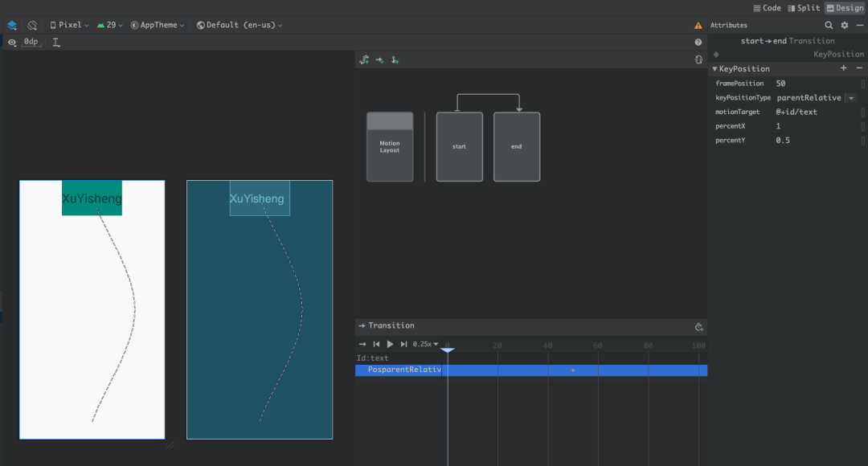This screenshot has height=466, width=868.
Task: Open the Attributes panel gear settings
Action: click(x=844, y=25)
